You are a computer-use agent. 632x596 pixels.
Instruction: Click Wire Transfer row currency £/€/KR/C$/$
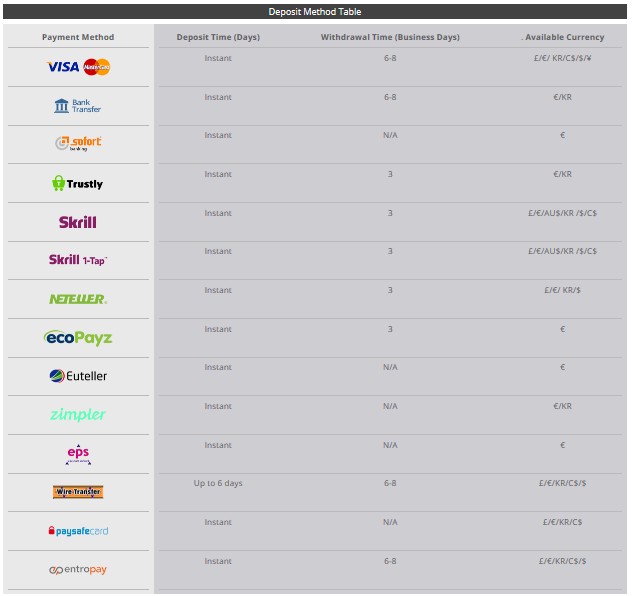pos(563,483)
